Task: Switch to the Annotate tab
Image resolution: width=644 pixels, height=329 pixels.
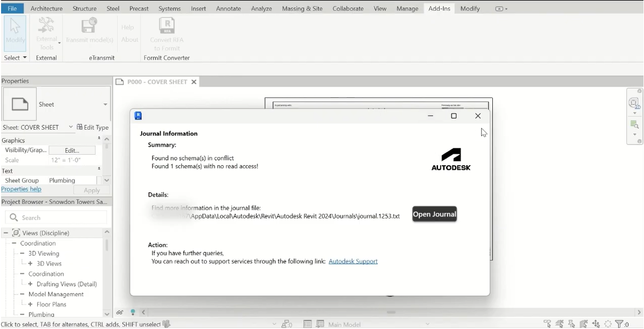Action: [x=228, y=9]
